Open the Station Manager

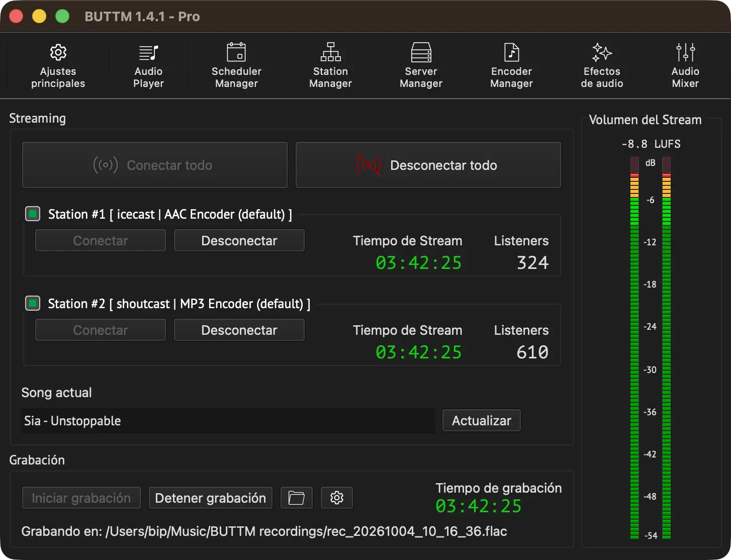click(330, 66)
